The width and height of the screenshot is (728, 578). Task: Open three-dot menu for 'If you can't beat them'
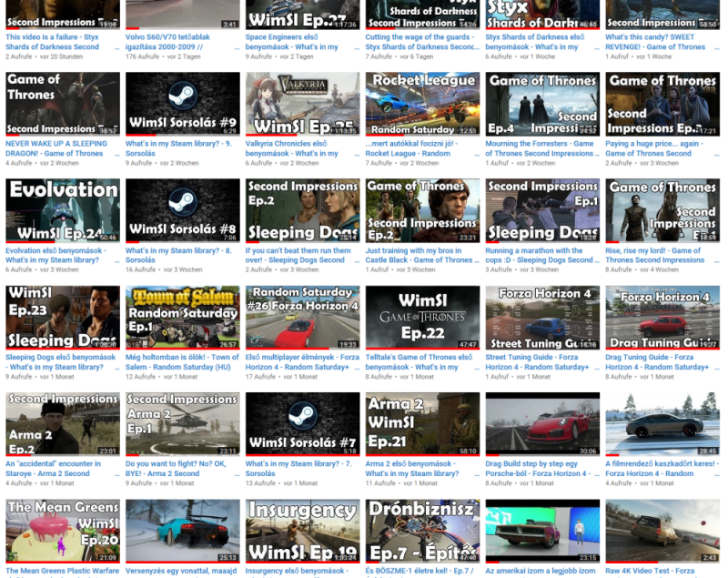point(357,261)
